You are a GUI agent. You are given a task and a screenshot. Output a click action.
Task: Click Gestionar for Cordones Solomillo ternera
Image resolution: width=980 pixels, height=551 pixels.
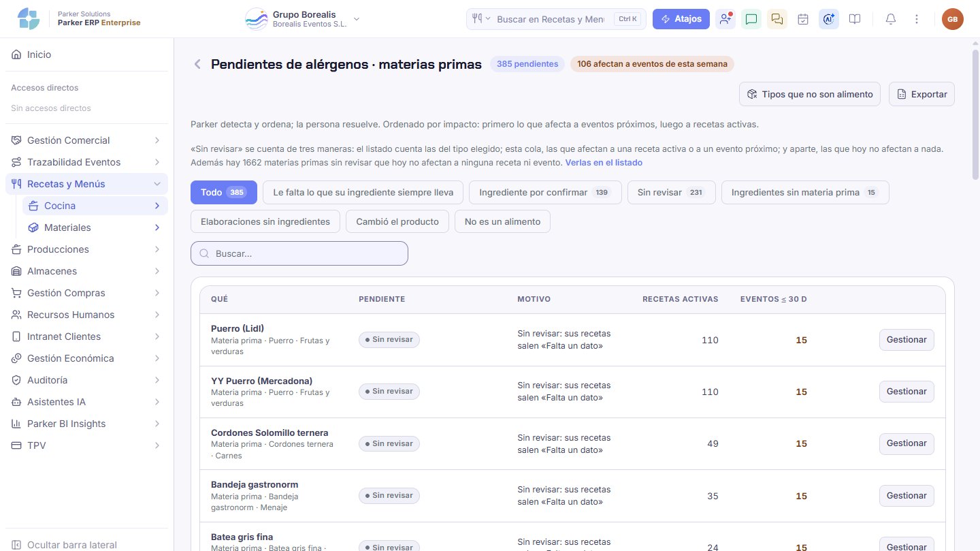point(906,443)
